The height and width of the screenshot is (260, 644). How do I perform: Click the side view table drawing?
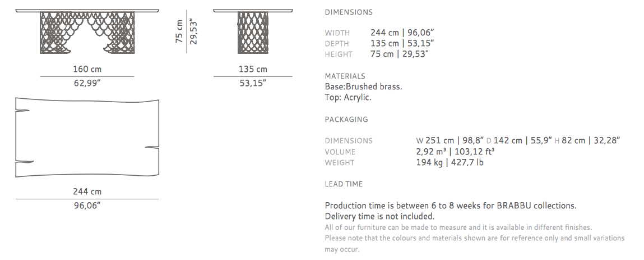click(253, 31)
